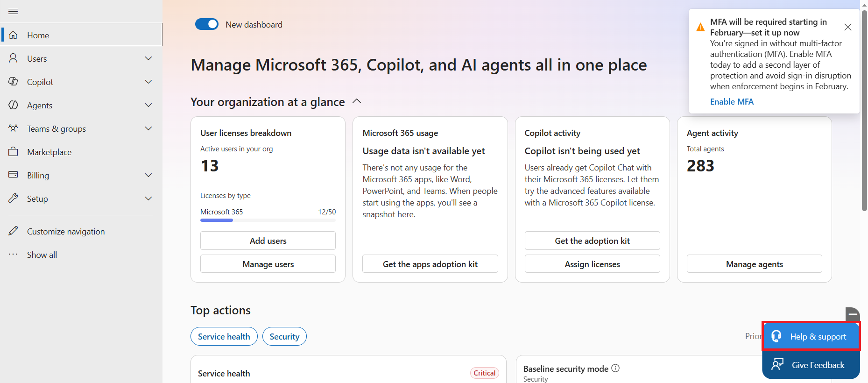The width and height of the screenshot is (868, 383).
Task: Click the Users person icon
Action: 13,58
